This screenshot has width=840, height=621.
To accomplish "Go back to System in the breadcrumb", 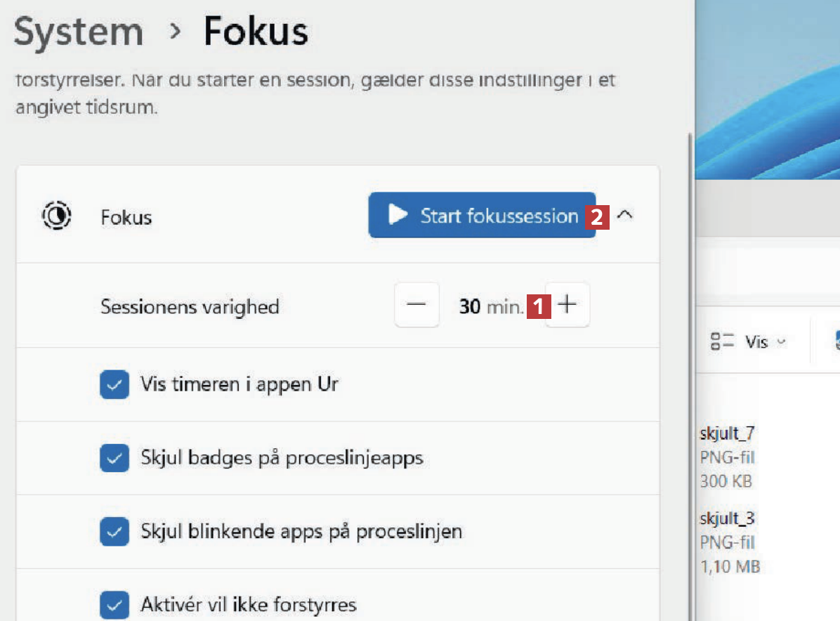I will pos(78,32).
